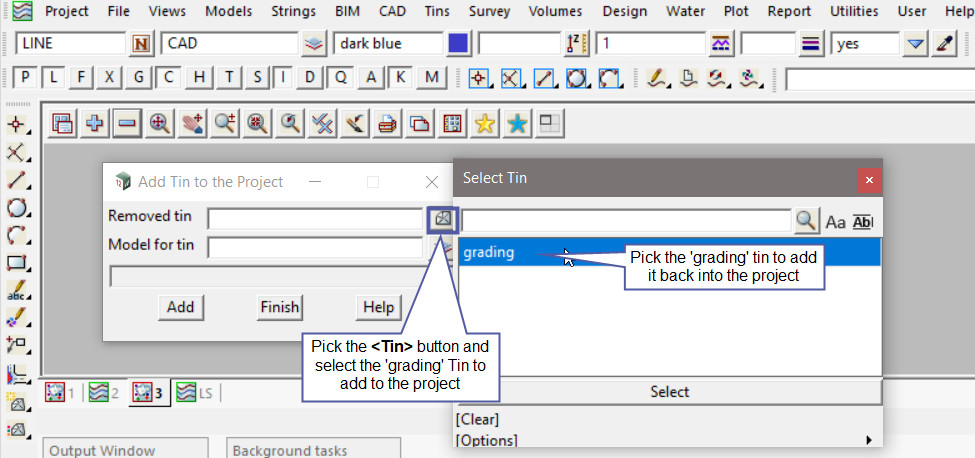
Task: Open the blue dropdown arrow next to 'yes'
Action: (915, 44)
